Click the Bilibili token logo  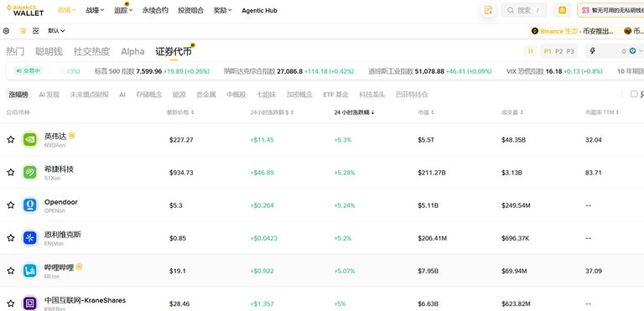coord(30,271)
